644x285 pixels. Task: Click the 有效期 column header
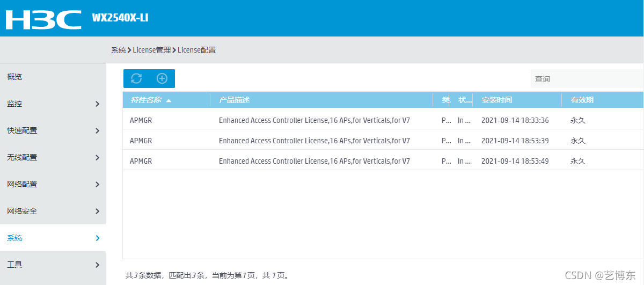582,100
